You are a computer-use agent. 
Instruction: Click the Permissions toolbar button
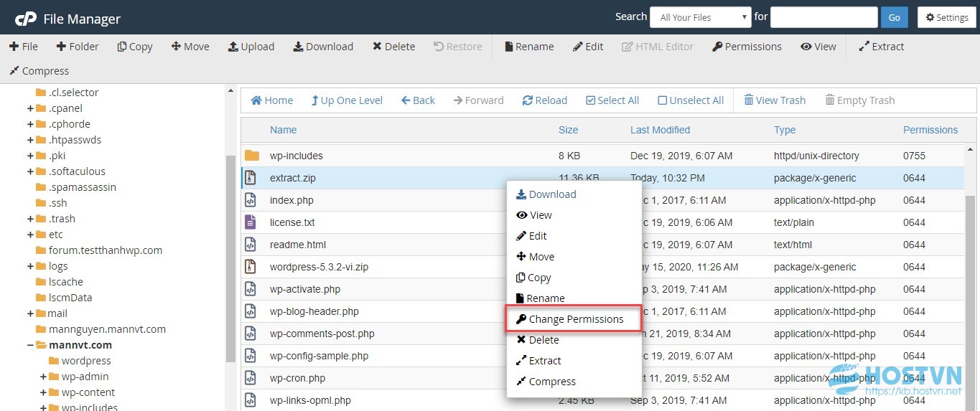pos(747,46)
